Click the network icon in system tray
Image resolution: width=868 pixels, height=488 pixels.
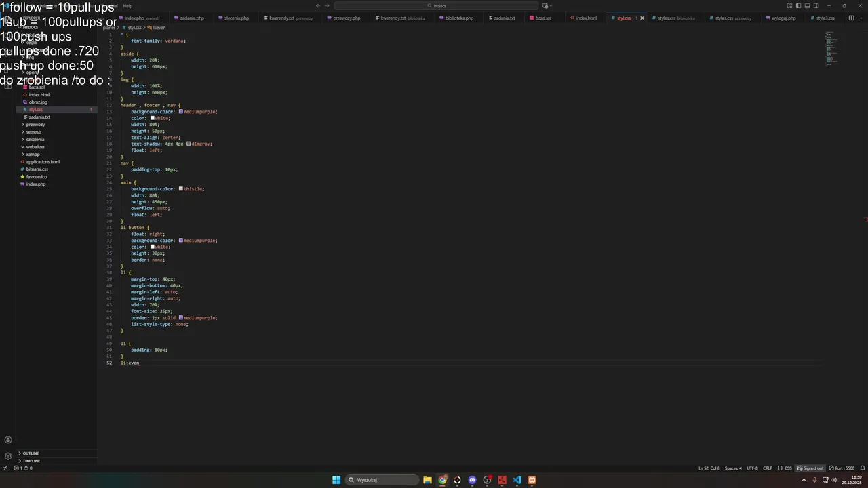click(x=825, y=480)
